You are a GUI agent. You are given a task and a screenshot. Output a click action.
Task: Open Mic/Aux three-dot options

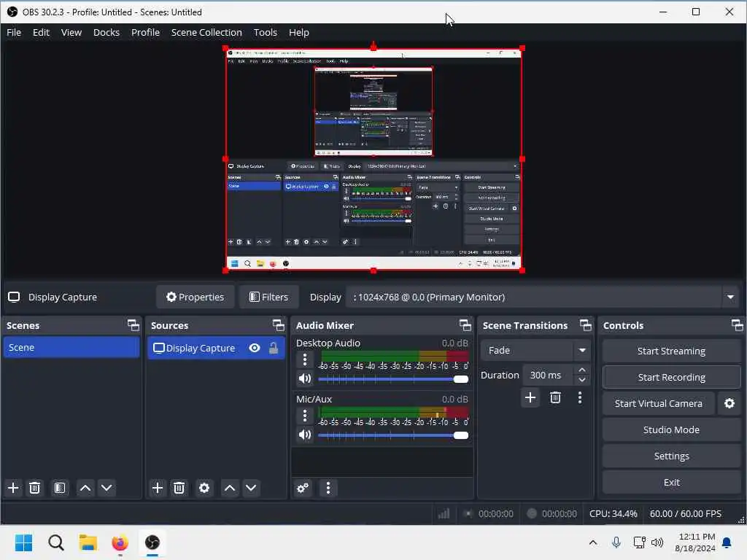click(305, 415)
